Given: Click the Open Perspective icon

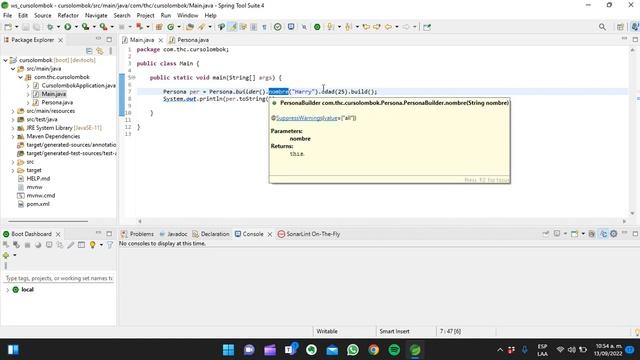Looking at the screenshot, I should tap(620, 27).
